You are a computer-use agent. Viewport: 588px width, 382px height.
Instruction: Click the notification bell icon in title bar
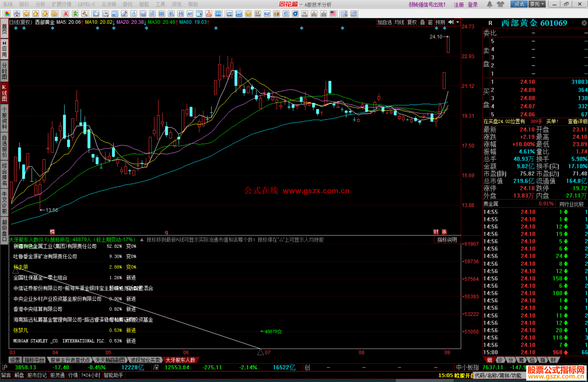pyautogui.click(x=489, y=4)
